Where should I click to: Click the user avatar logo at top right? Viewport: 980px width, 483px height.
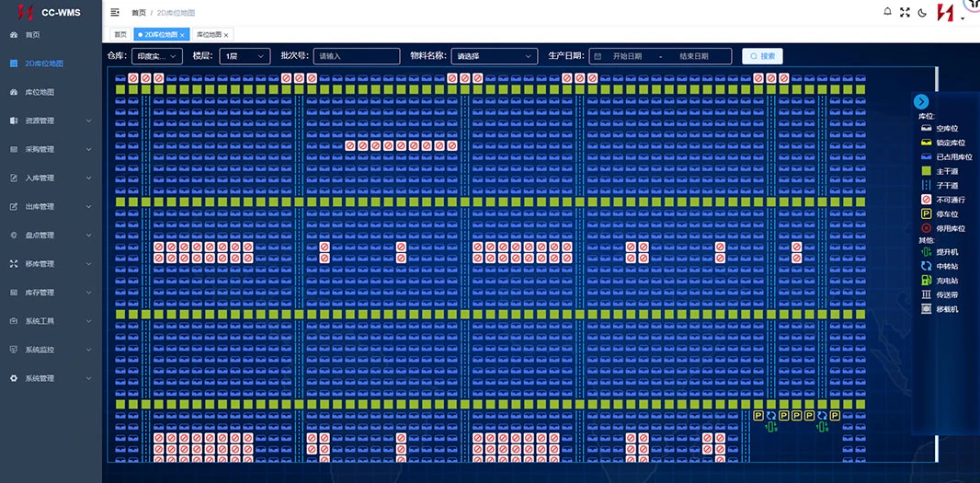pos(945,13)
